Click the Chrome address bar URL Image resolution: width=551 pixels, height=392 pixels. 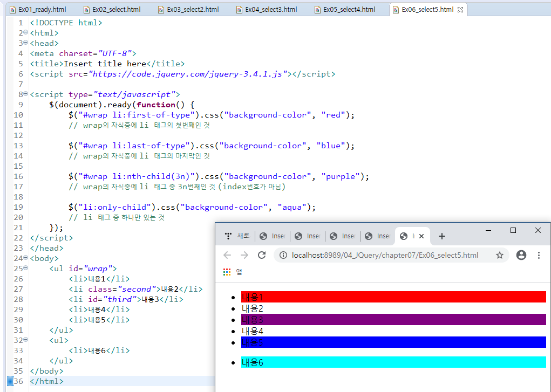385,256
